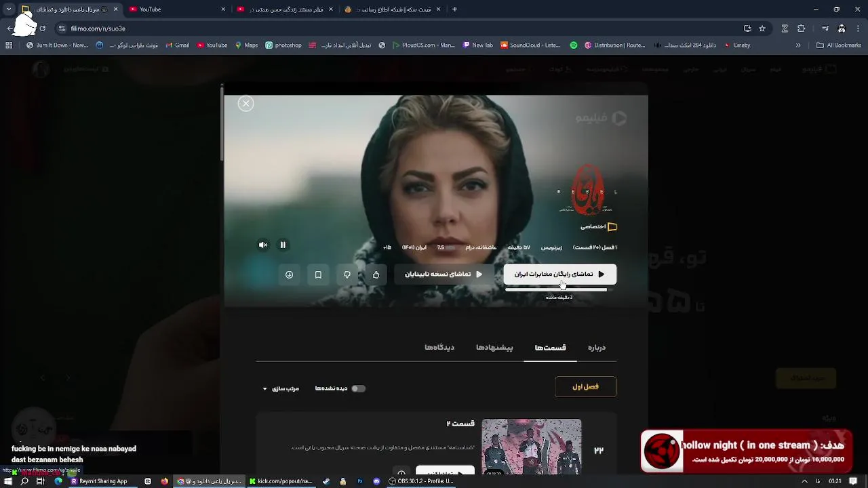The image size is (868, 488).
Task: Open the notification center on the taskbar
Action: point(853,481)
